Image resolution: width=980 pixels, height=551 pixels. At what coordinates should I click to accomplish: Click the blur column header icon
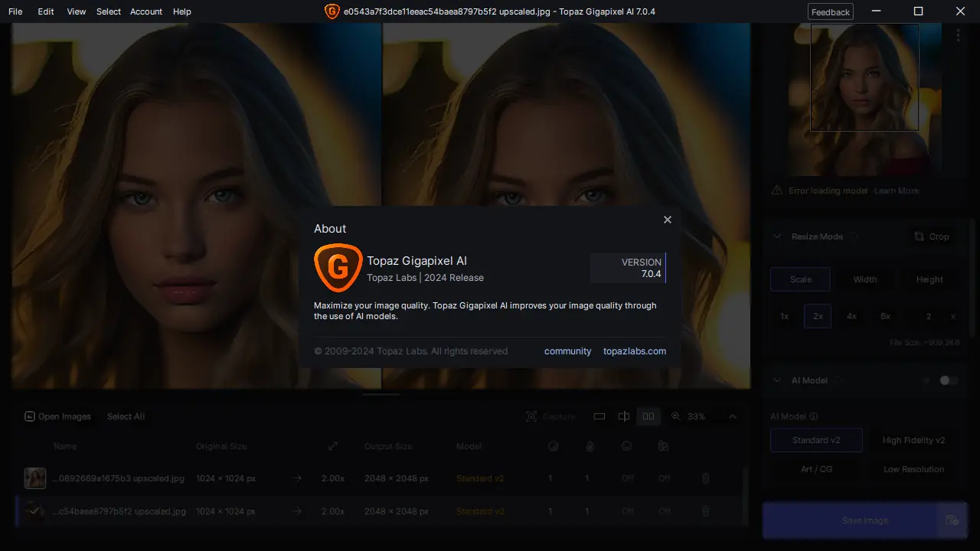pos(590,446)
